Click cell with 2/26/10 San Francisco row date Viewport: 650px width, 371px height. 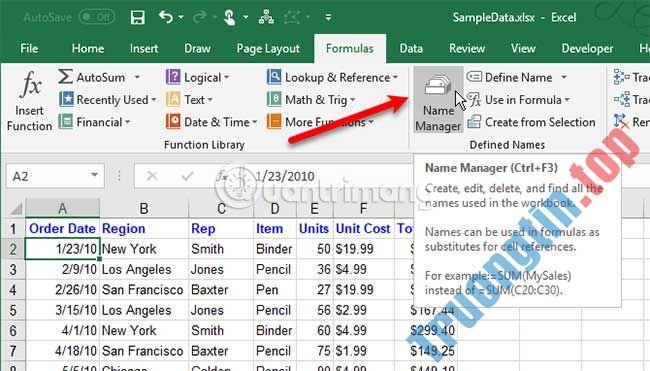coord(62,290)
